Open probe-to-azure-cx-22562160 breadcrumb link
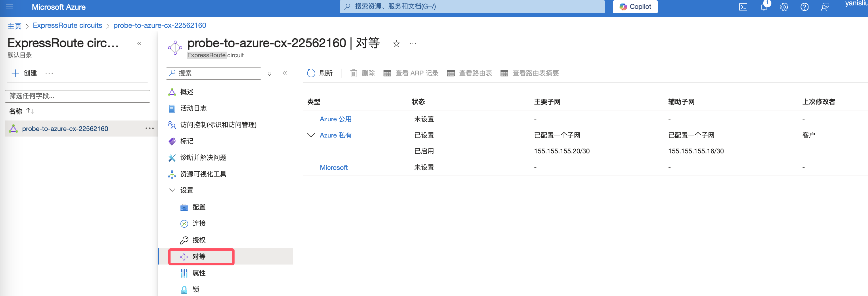Image resolution: width=868 pixels, height=296 pixels. (x=160, y=25)
